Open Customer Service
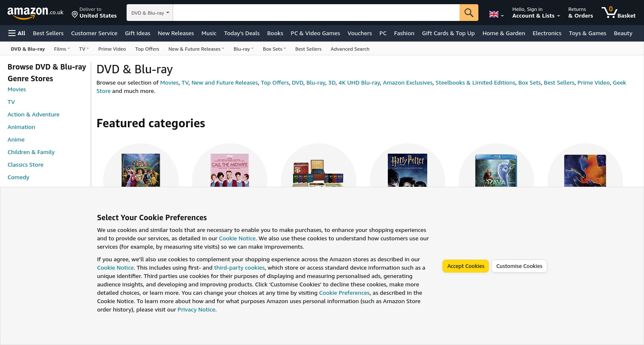The width and height of the screenshot is (644, 345). point(94,33)
